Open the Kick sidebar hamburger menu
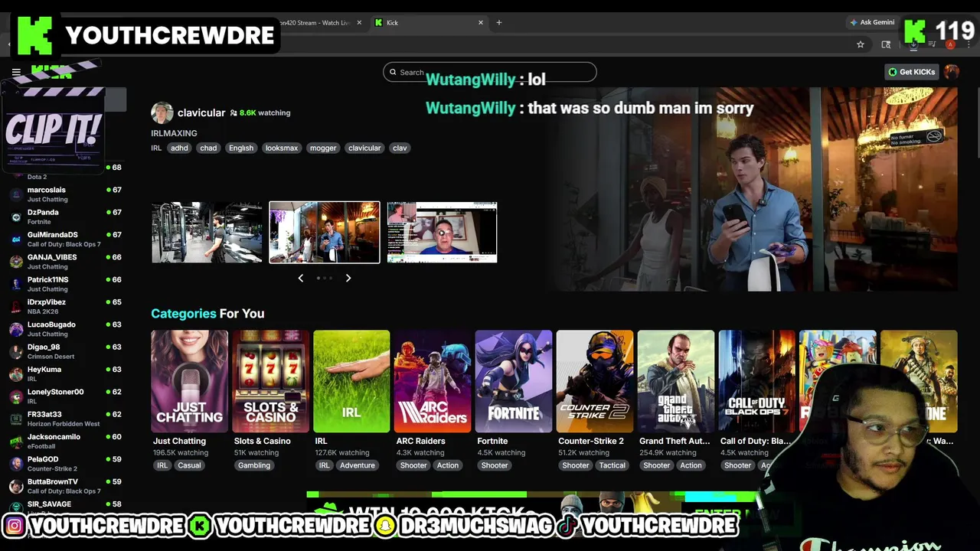The width and height of the screenshot is (980, 551). point(16,72)
